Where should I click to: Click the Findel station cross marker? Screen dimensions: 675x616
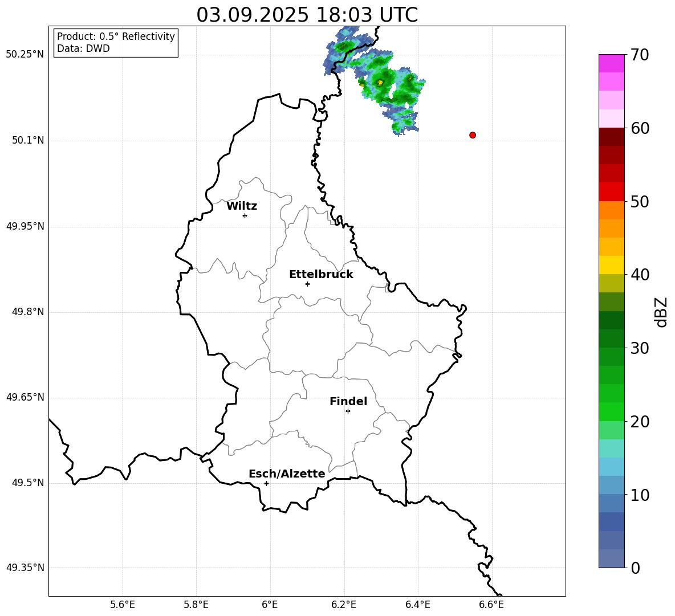[x=348, y=411]
